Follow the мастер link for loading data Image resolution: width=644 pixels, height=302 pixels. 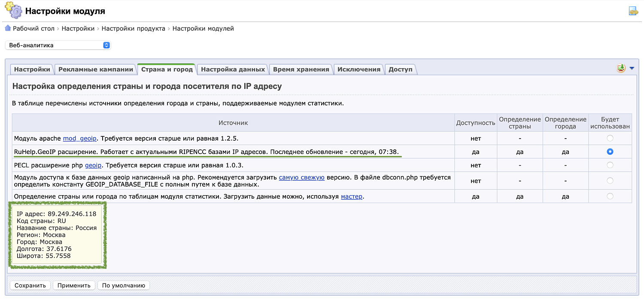coord(351,196)
